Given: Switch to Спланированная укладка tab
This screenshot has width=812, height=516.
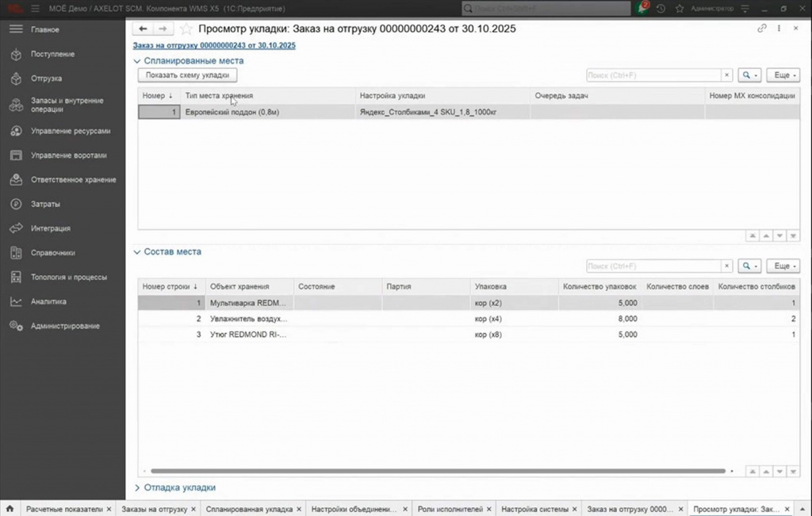Looking at the screenshot, I should [249, 510].
